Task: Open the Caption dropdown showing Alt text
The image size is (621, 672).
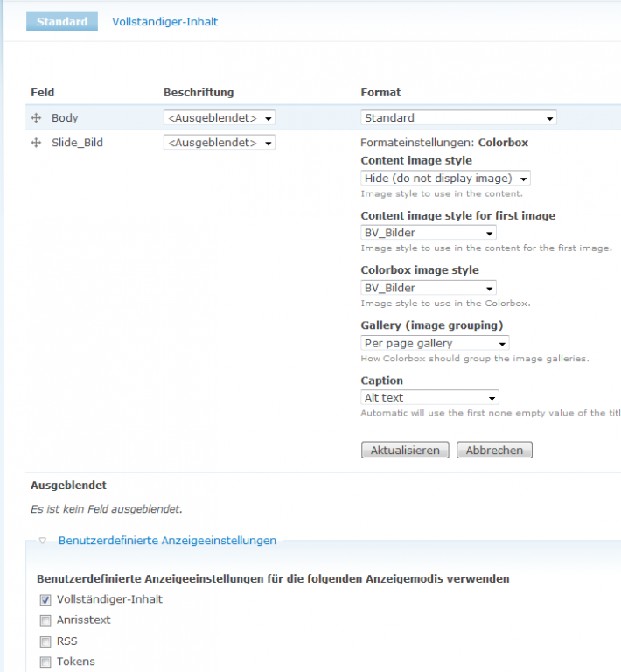Action: tap(429, 398)
